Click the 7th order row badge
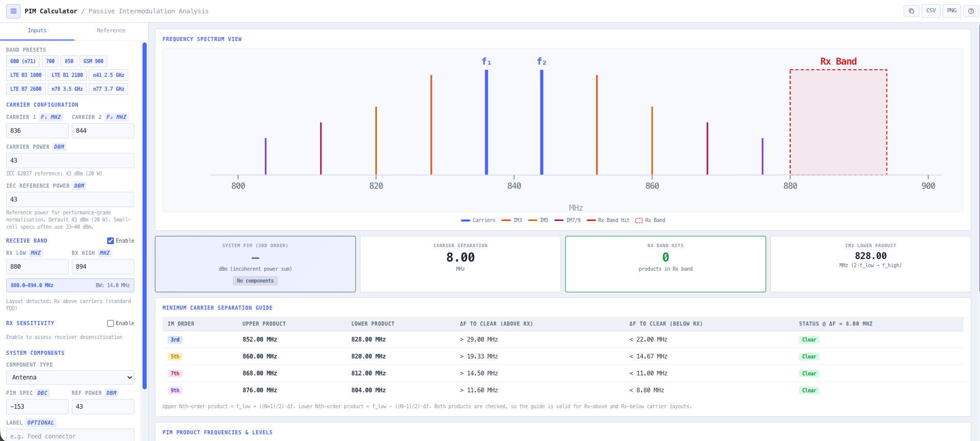Screen dimensions: 980x441 pyautogui.click(x=175, y=374)
